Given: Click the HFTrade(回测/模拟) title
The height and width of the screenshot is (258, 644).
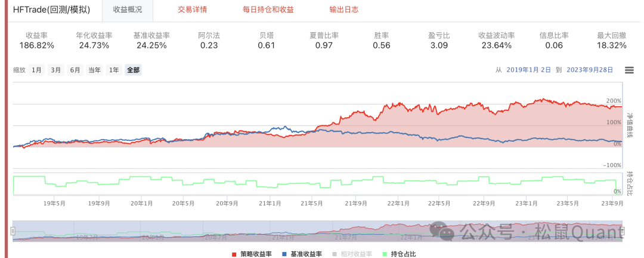Looking at the screenshot, I should click(x=52, y=10).
